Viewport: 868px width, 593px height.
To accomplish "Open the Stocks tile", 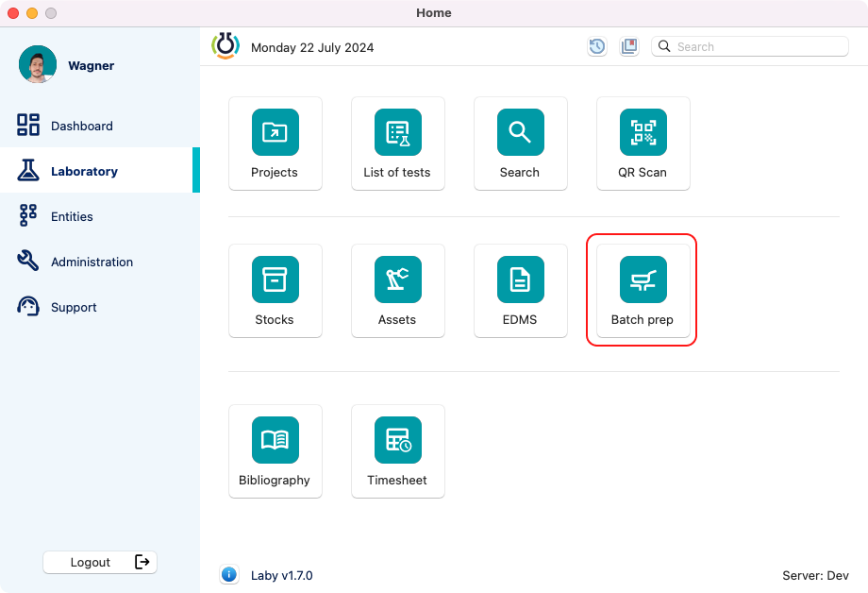I will click(x=275, y=291).
